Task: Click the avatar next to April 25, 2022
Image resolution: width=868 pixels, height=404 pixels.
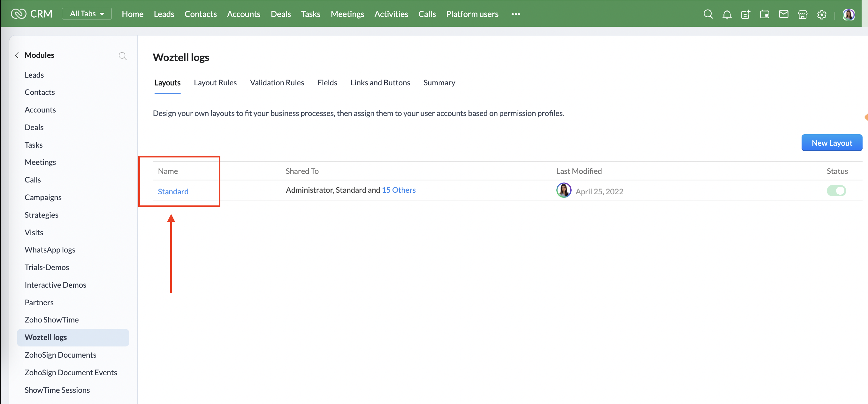Action: click(563, 190)
